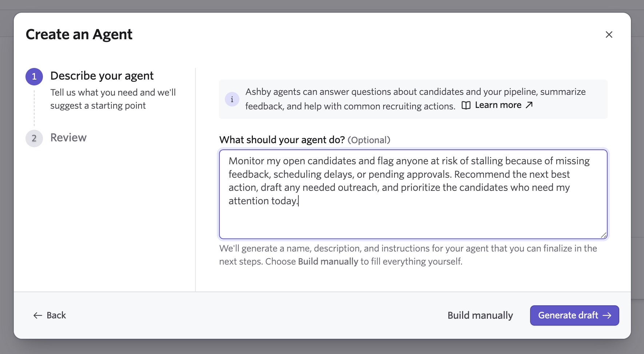Click the book icon beside Learn more
The width and height of the screenshot is (644, 354).
coord(466,105)
